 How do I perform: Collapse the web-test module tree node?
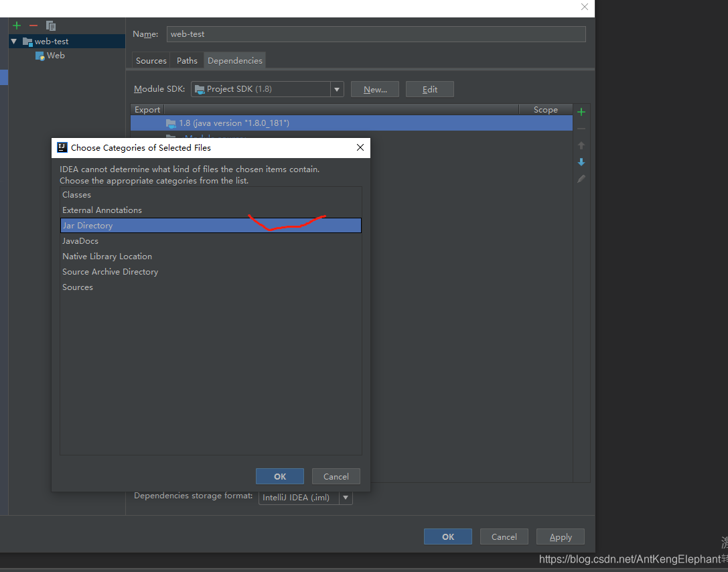[x=14, y=42]
